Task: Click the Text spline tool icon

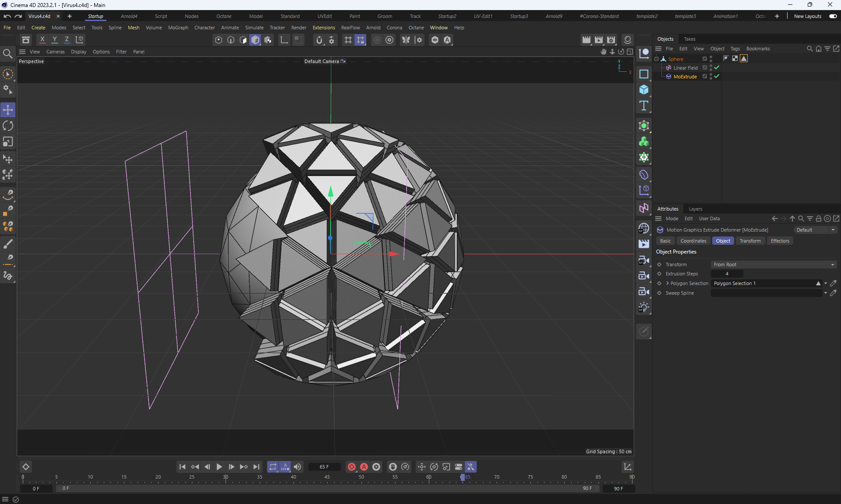Action: click(643, 106)
